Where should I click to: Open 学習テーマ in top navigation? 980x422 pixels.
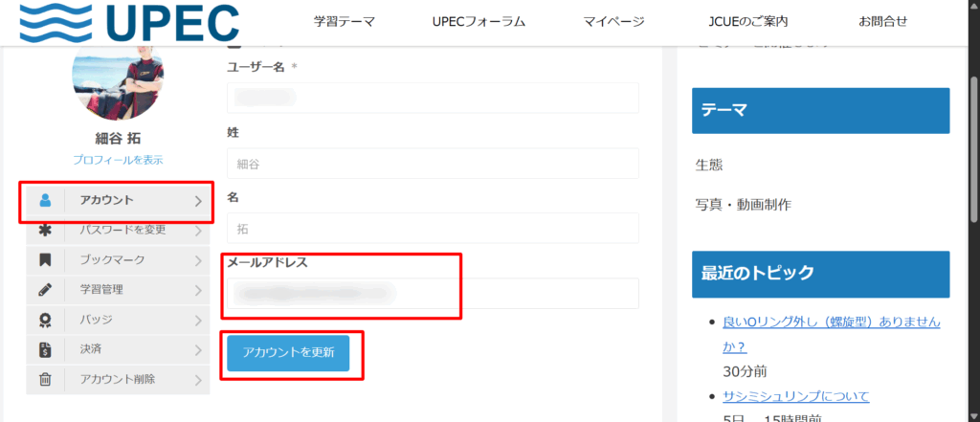click(x=345, y=21)
